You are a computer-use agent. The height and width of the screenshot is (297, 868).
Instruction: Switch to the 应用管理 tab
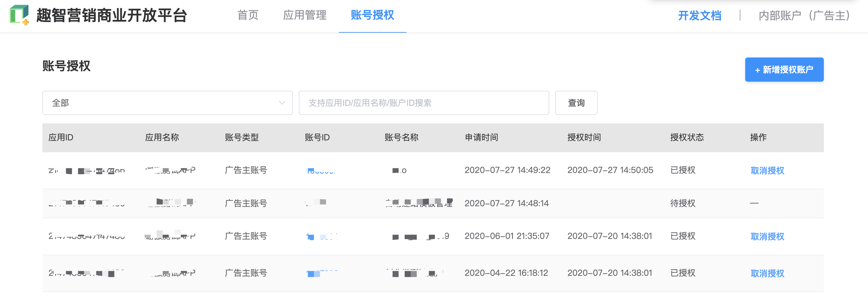[305, 15]
